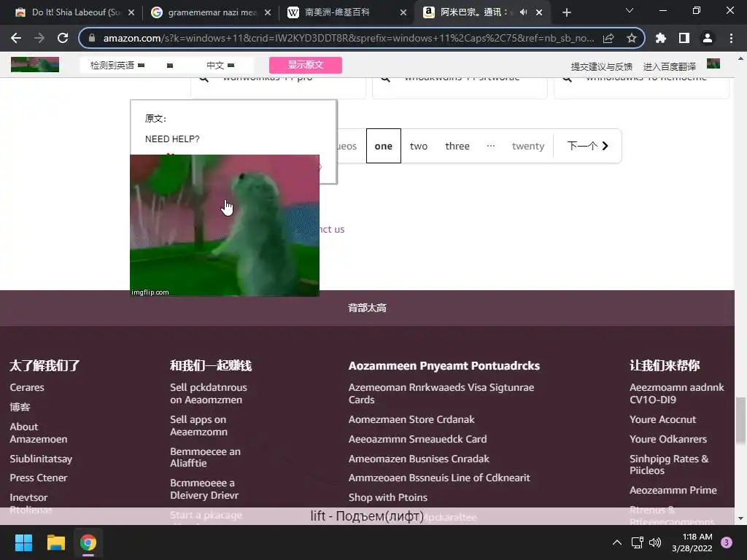Open the 中文 target language dropdown
Image resolution: width=747 pixels, height=560 pixels.
click(220, 65)
